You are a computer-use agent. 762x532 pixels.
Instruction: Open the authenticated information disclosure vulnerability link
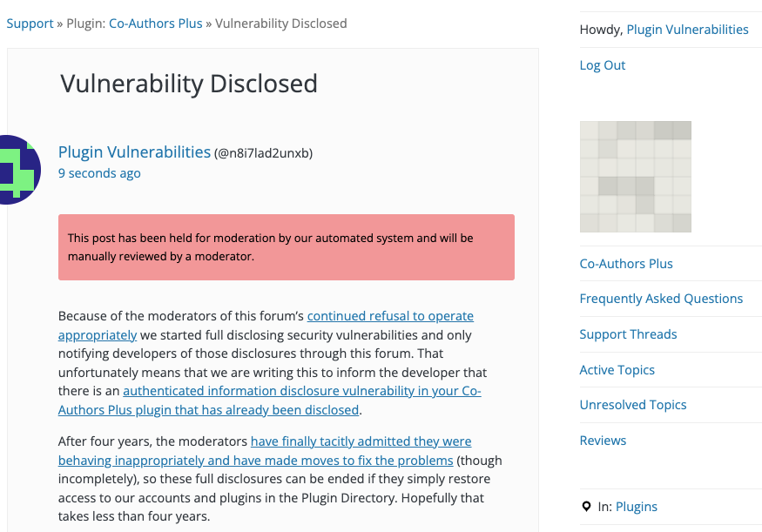(270, 401)
